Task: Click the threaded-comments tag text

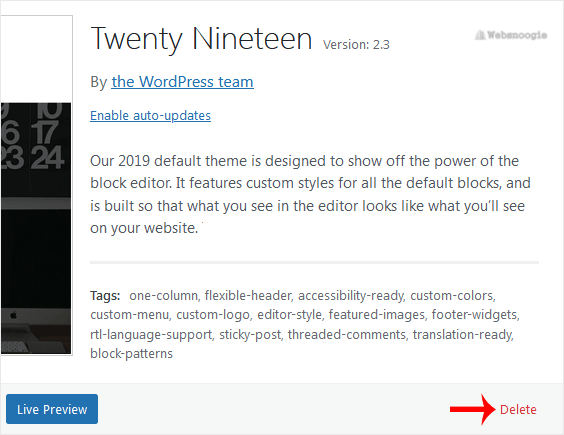Action: pos(347,335)
